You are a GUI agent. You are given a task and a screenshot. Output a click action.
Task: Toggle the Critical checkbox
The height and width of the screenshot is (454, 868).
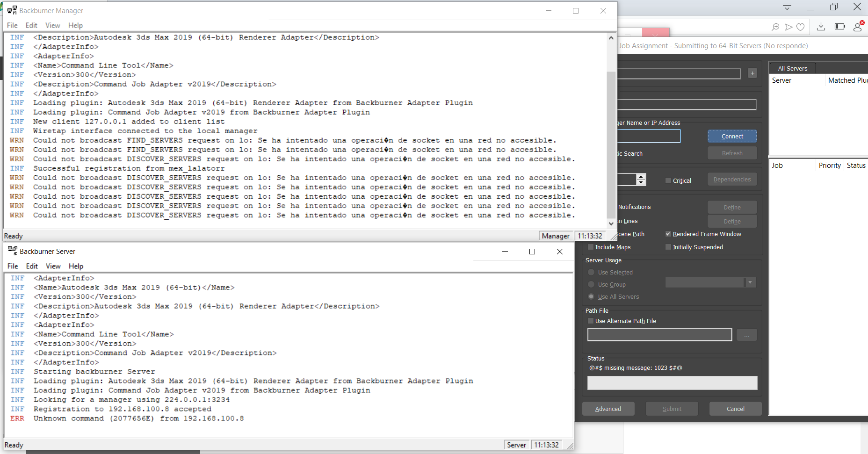(668, 180)
